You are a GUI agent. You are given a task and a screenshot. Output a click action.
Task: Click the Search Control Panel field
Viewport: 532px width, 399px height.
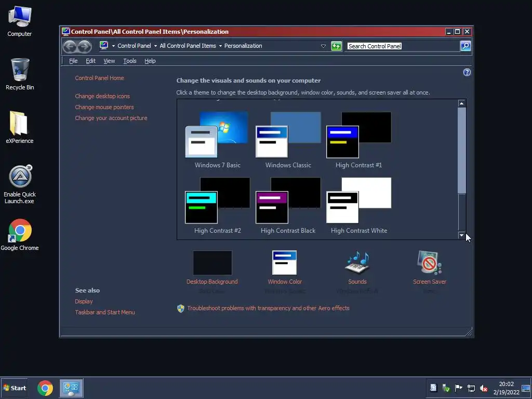pos(403,46)
